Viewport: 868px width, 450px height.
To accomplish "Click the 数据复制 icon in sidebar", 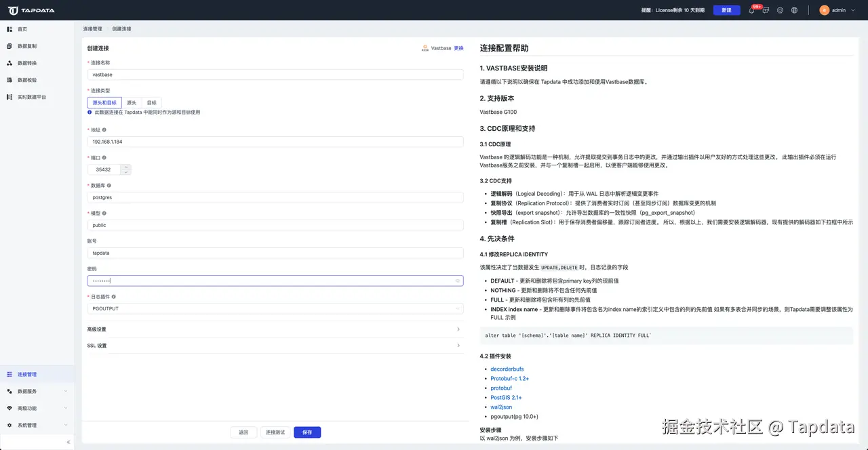I will coord(9,46).
